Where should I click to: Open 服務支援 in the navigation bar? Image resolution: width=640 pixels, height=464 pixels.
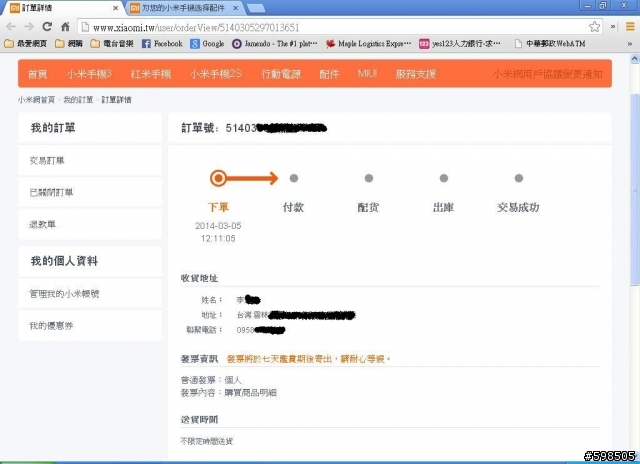(x=416, y=74)
